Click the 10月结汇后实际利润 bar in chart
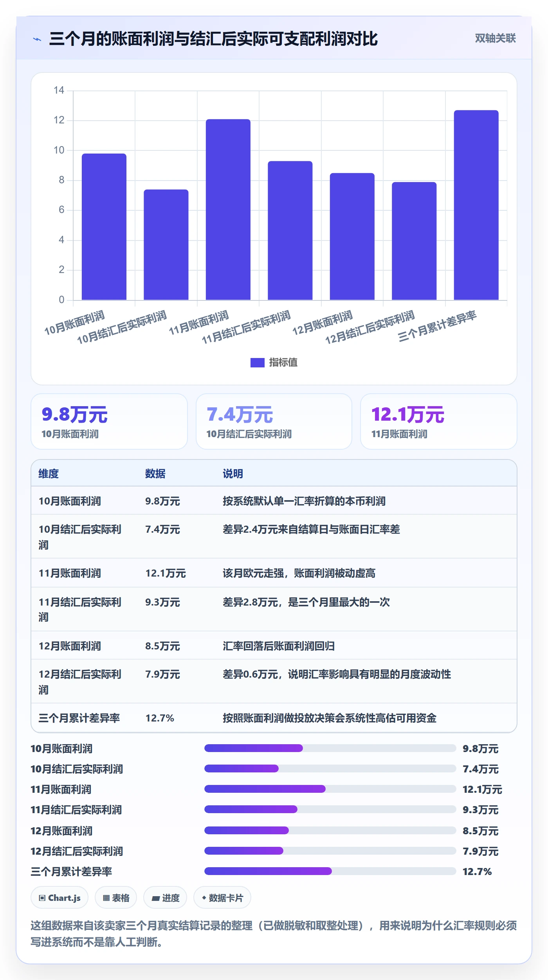The width and height of the screenshot is (548, 980). point(166,245)
